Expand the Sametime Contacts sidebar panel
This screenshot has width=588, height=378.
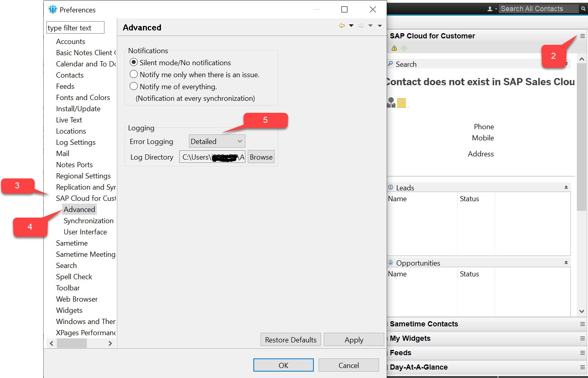pyautogui.click(x=424, y=324)
